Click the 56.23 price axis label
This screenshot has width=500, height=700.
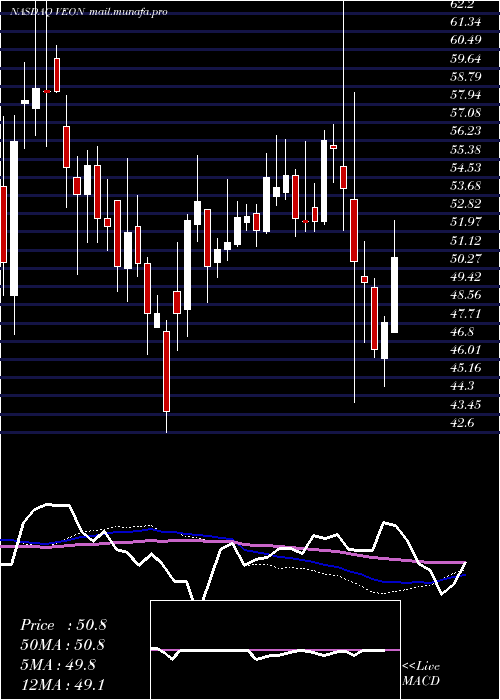[x=466, y=131]
